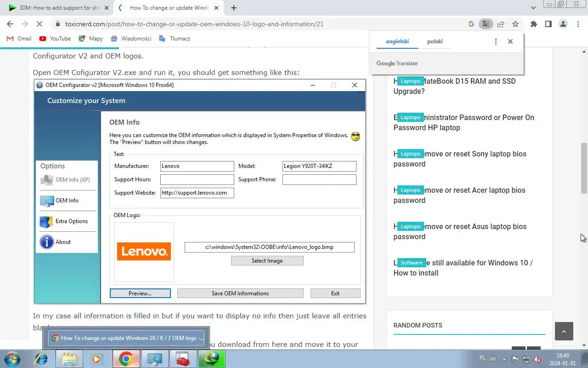Screen dimensions: 588x368
Task: Open the Mapy bookmark
Action: tap(90, 39)
